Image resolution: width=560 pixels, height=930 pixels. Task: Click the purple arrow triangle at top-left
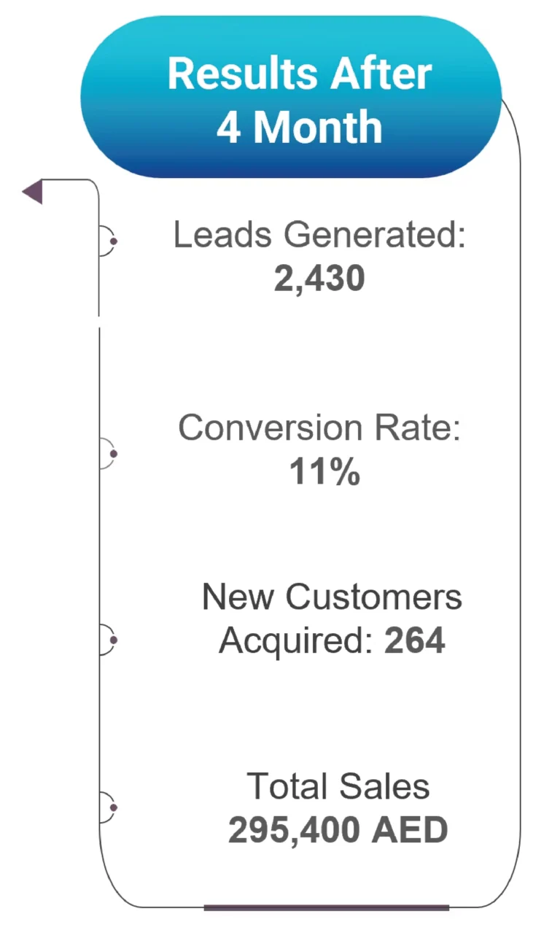[34, 192]
